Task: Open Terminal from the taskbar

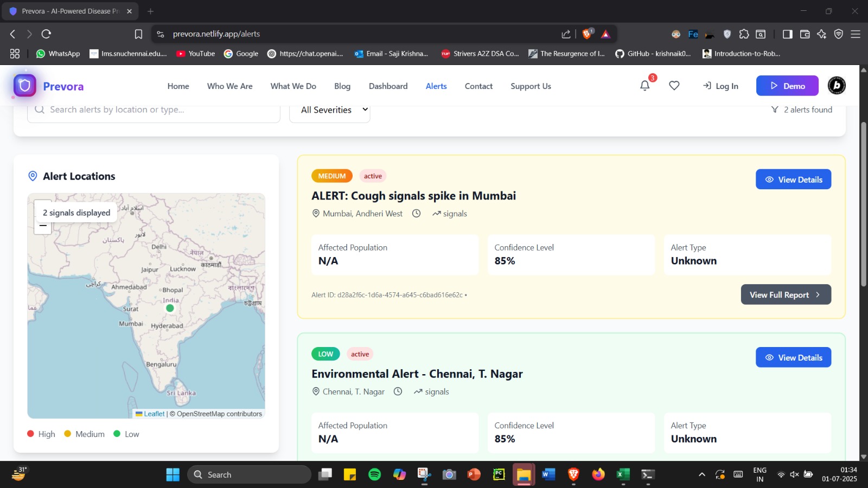Action: pos(648,474)
